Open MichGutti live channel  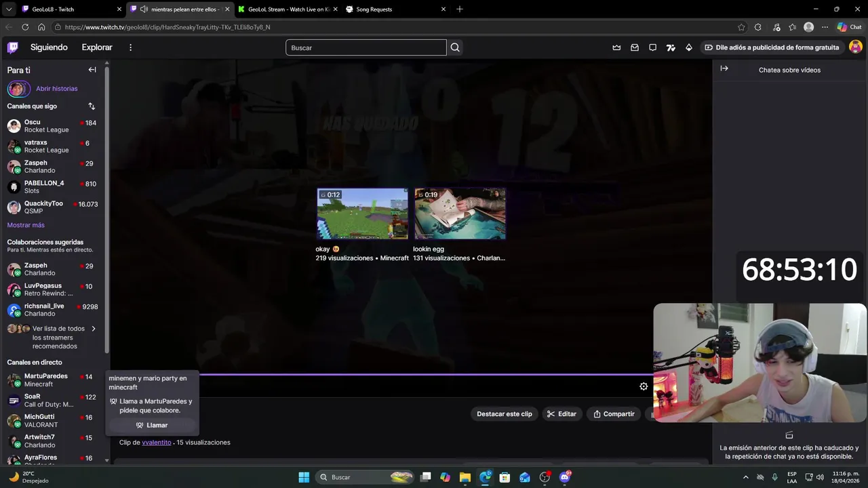tap(52, 421)
